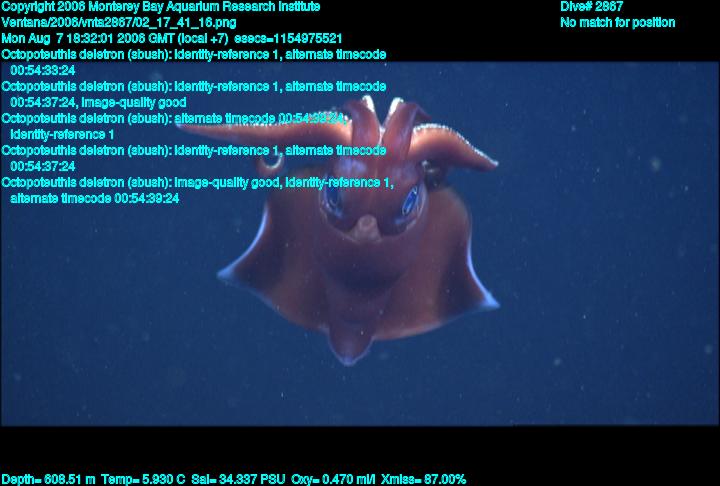
Task: Select the file path Ventana/2006/vnta2867/02_17_41_16.png
Action: pyautogui.click(x=119, y=23)
